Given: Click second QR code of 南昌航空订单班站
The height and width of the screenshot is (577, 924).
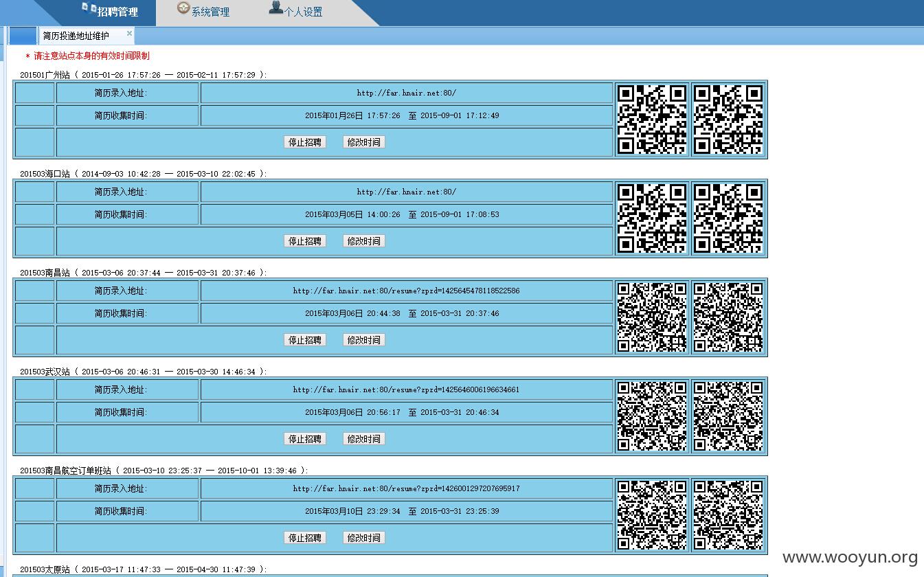Looking at the screenshot, I should click(x=728, y=515).
